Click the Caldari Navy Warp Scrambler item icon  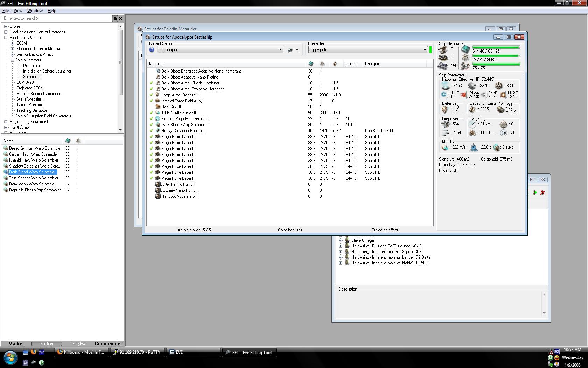(x=6, y=154)
